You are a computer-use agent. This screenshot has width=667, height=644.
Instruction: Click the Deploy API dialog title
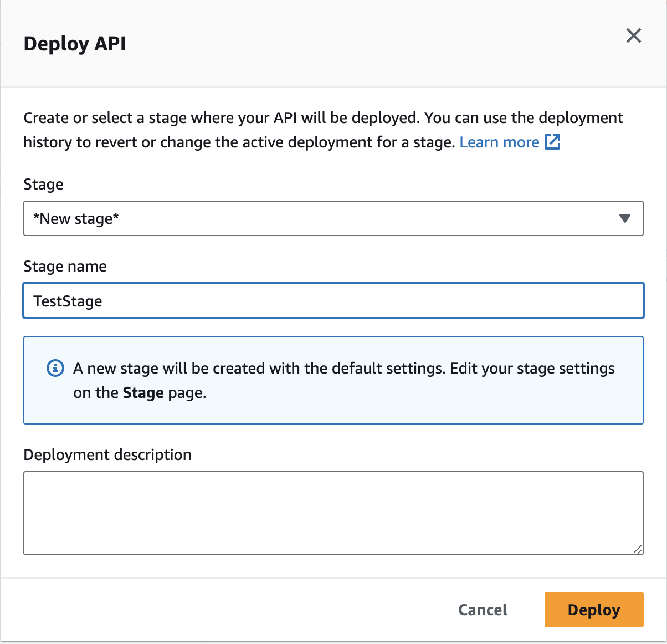point(75,44)
